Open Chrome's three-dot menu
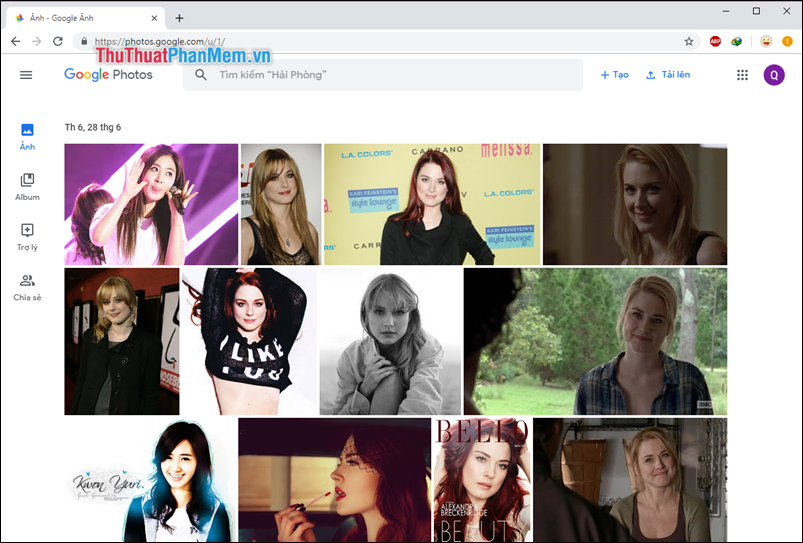This screenshot has width=803, height=543. tap(787, 41)
